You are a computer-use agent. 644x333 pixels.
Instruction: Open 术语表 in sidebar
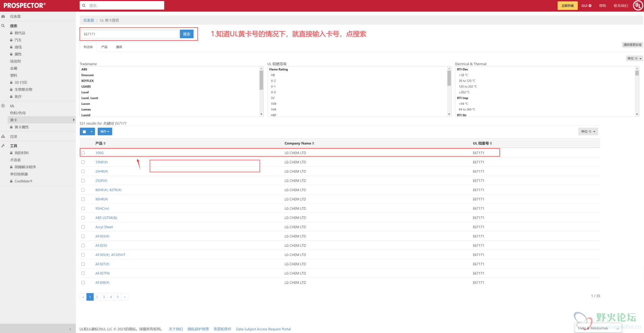tap(16, 160)
